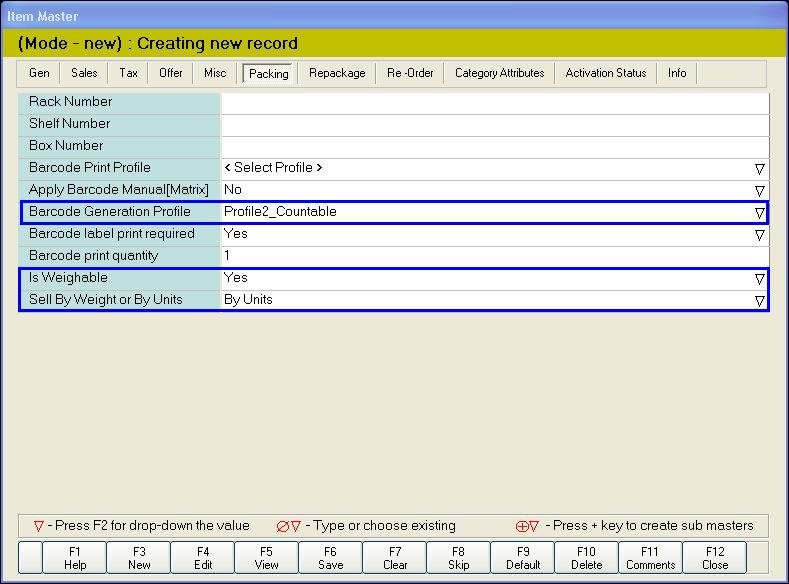Viewport: 789px width, 584px height.
Task: Expand Barcode Print Profile dropdown arrow
Action: [x=759, y=168]
